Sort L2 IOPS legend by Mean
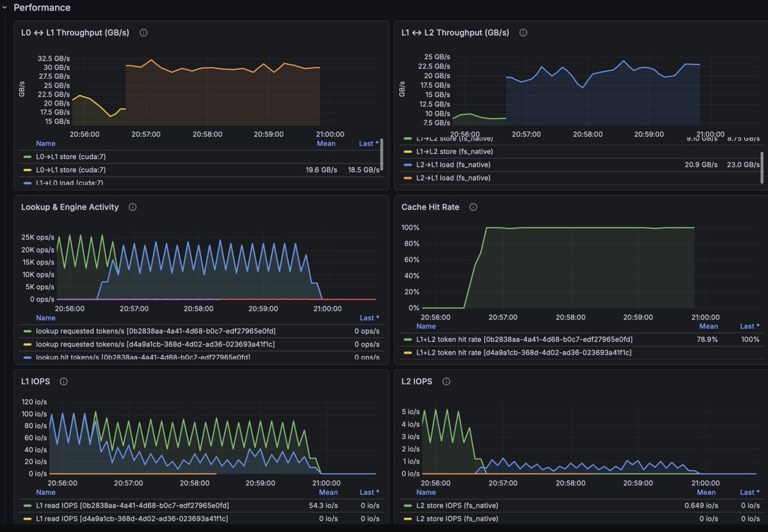768x532 pixels. (x=706, y=492)
